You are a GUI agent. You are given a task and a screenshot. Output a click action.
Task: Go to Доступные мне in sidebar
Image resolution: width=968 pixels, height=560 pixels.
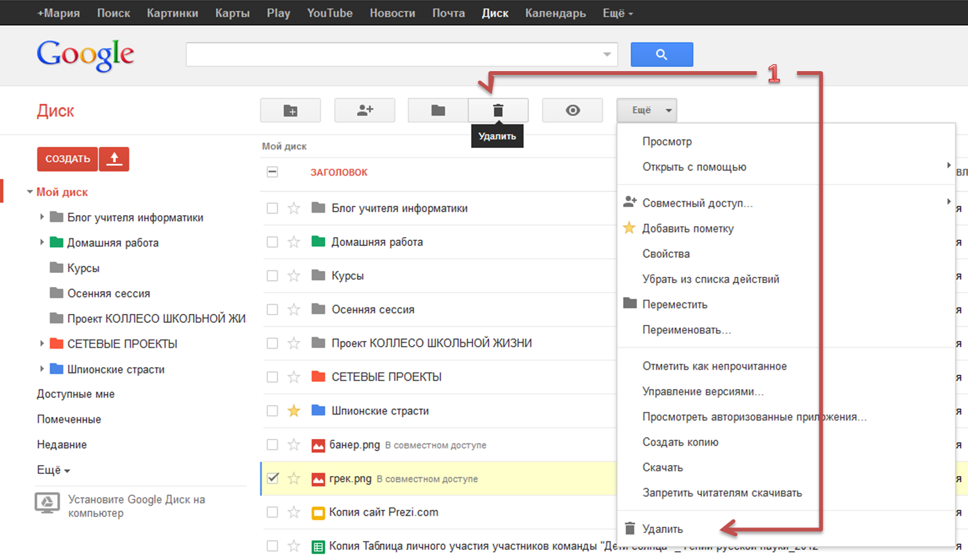(x=76, y=394)
